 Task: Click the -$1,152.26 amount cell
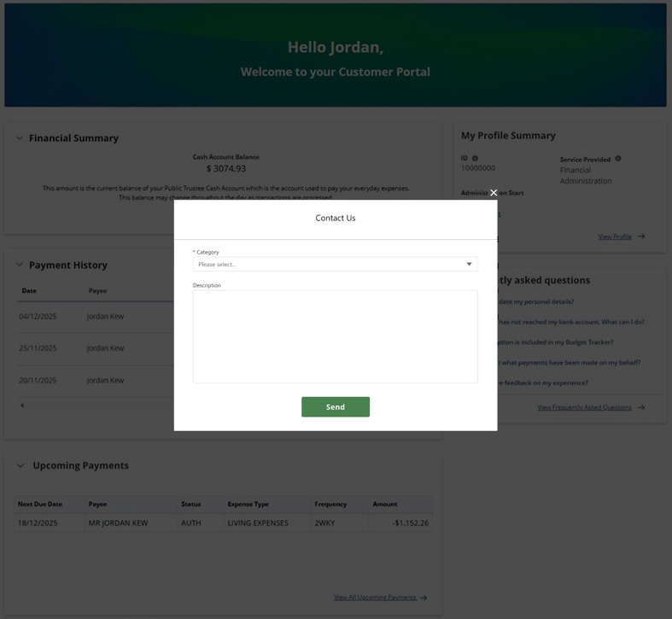(x=411, y=523)
